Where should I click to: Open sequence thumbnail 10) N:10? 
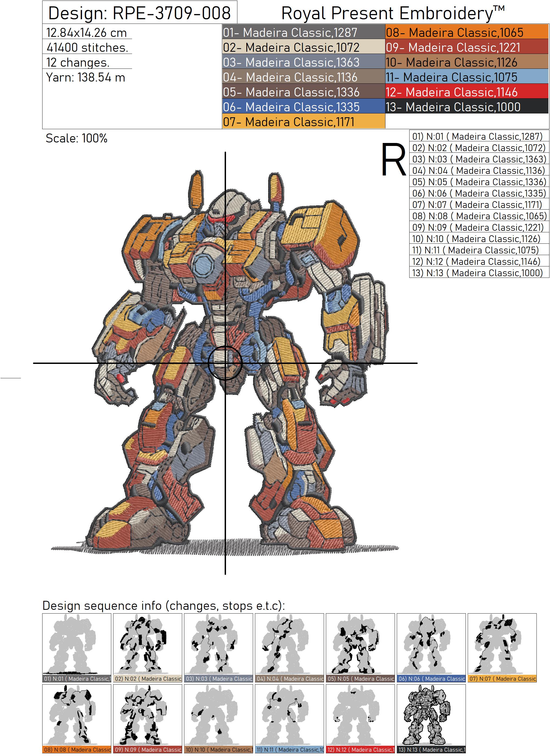point(218,719)
